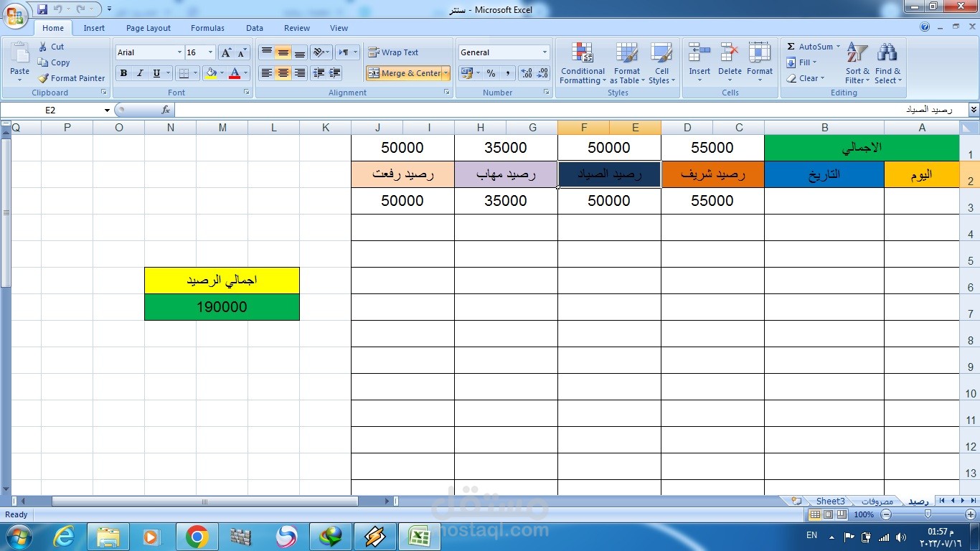This screenshot has height=551, width=980.
Task: Open Cell Styles gallery
Action: coord(661,63)
